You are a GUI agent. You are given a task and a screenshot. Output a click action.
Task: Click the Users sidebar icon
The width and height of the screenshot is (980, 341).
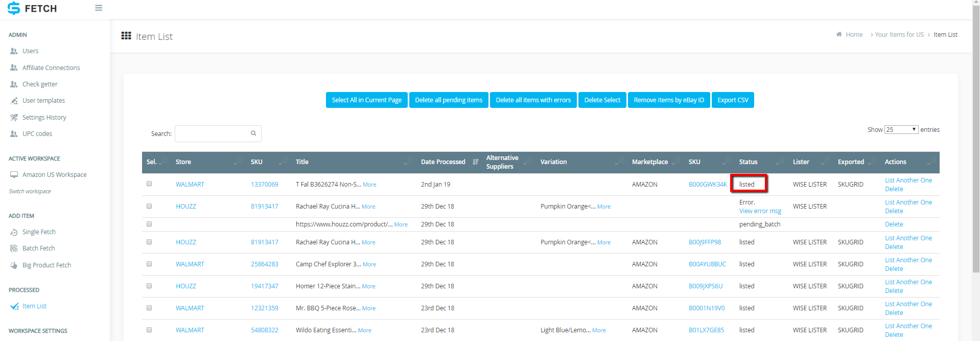(x=14, y=51)
